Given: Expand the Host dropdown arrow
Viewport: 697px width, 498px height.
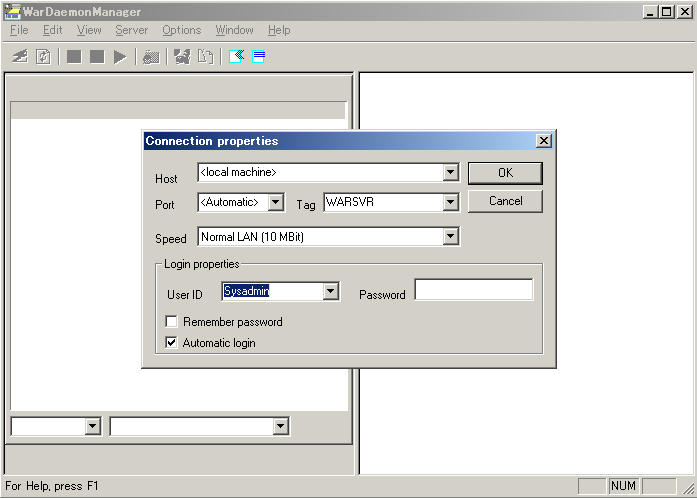Looking at the screenshot, I should [x=450, y=173].
